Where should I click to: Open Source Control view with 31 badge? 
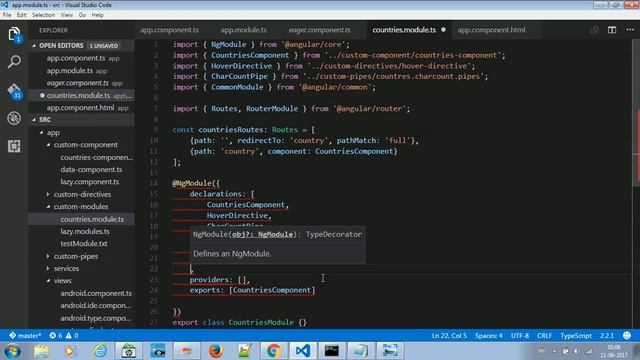pos(14,91)
